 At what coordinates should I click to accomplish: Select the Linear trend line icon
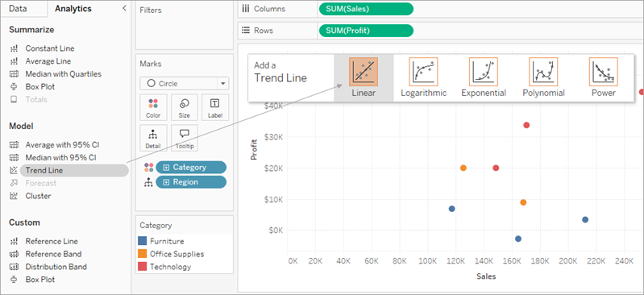coord(364,72)
